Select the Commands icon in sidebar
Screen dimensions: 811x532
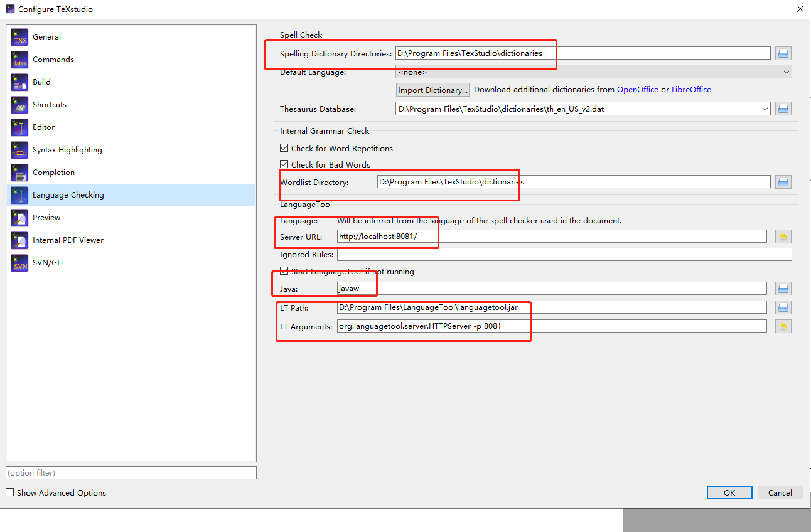pos(19,60)
